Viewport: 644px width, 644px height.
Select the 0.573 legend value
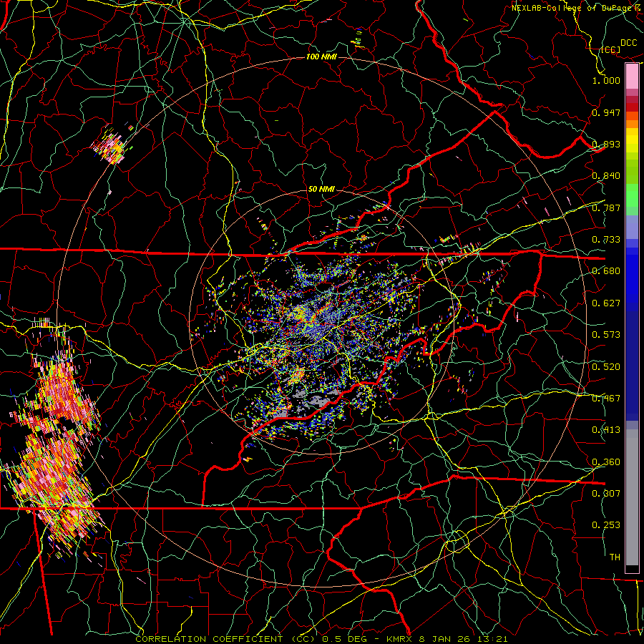coord(606,335)
